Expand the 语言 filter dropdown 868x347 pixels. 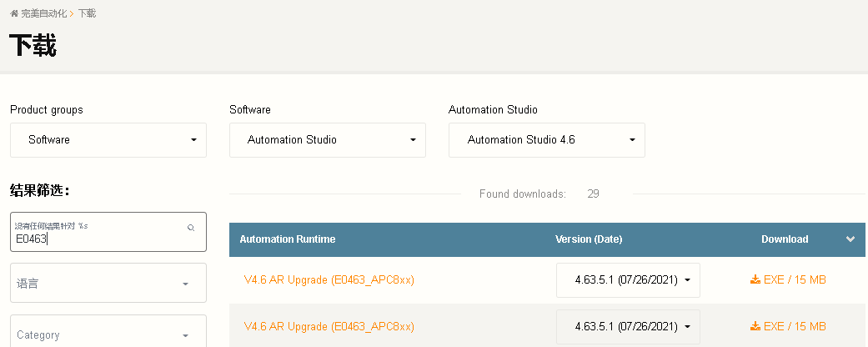click(108, 283)
